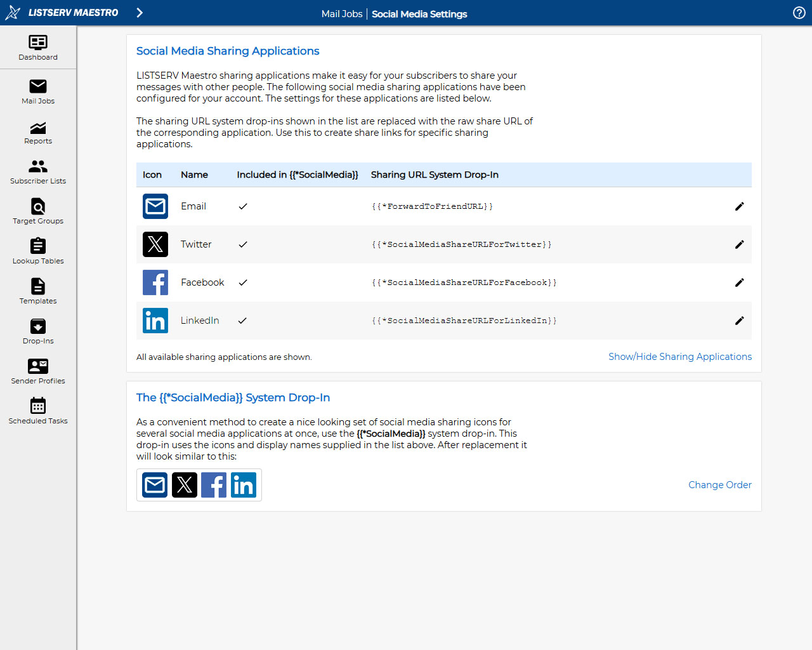Click the Social Media Sharing Applications heading
This screenshot has width=812, height=650.
click(228, 51)
